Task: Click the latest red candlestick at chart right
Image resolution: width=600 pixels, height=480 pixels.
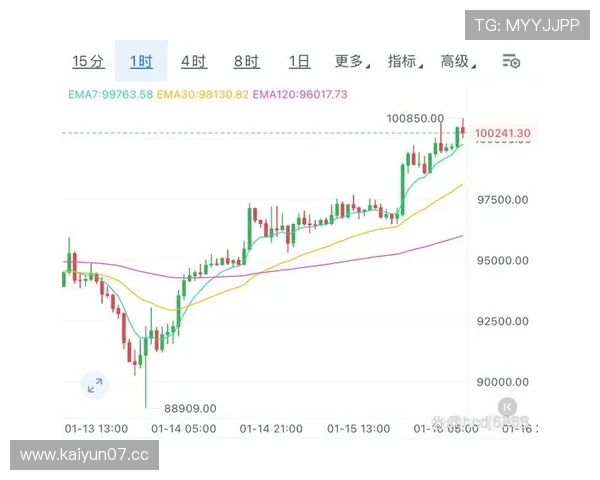Action: click(463, 129)
